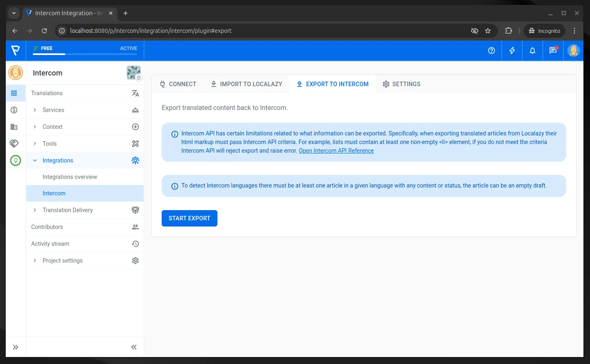Collapse the Integrations section
This screenshot has height=364, width=590.
click(35, 160)
